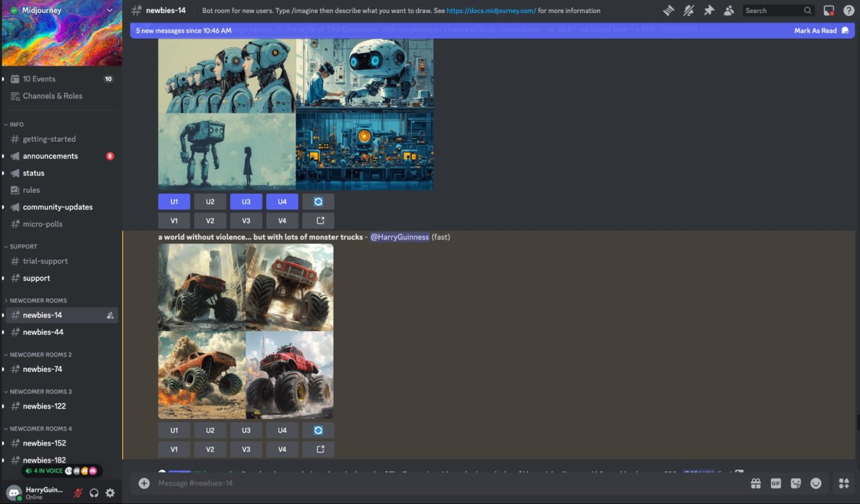860x504 pixels.
Task: Open the emoji picker smiley icon
Action: point(816,483)
